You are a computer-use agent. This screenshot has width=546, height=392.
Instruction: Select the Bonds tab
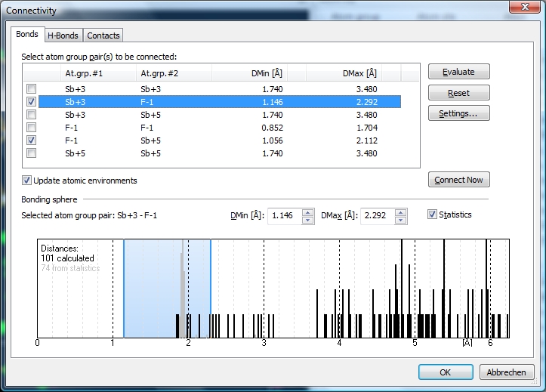coord(27,35)
